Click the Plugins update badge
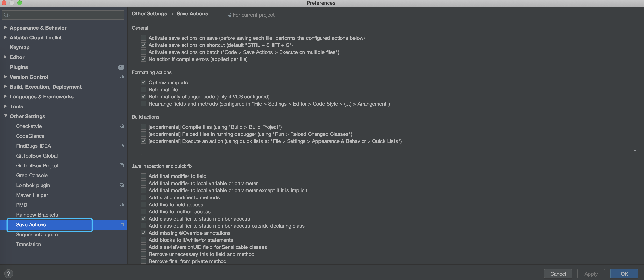 121,67
